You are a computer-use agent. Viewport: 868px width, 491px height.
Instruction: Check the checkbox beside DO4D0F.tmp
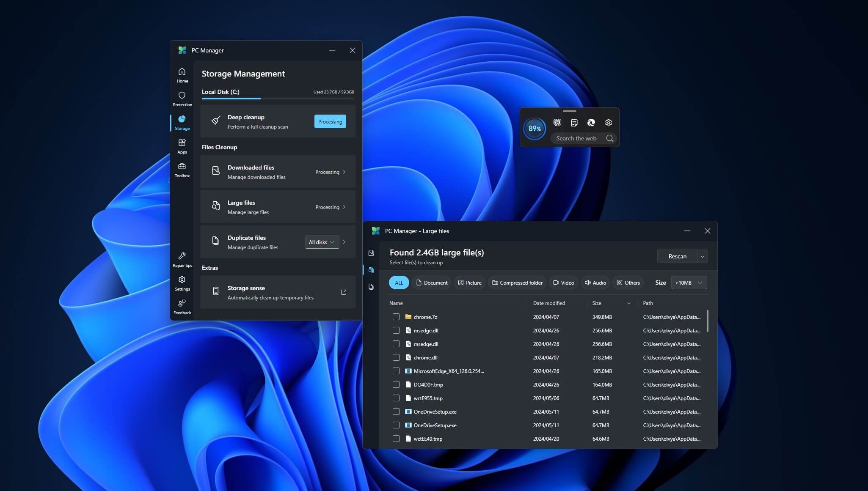pos(397,384)
